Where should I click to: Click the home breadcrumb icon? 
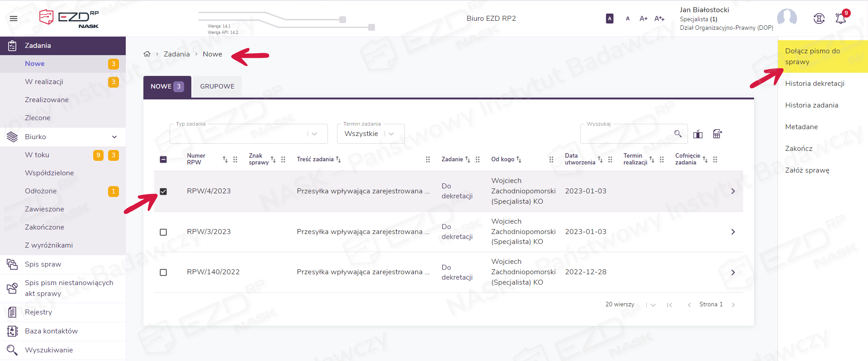coord(147,54)
